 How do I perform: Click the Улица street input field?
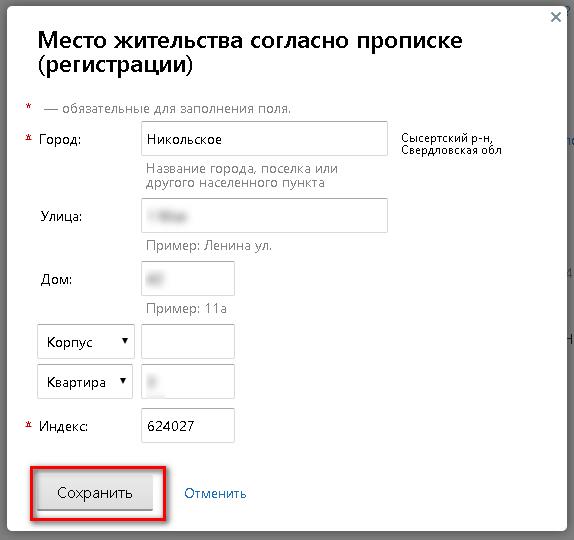pyautogui.click(x=264, y=216)
